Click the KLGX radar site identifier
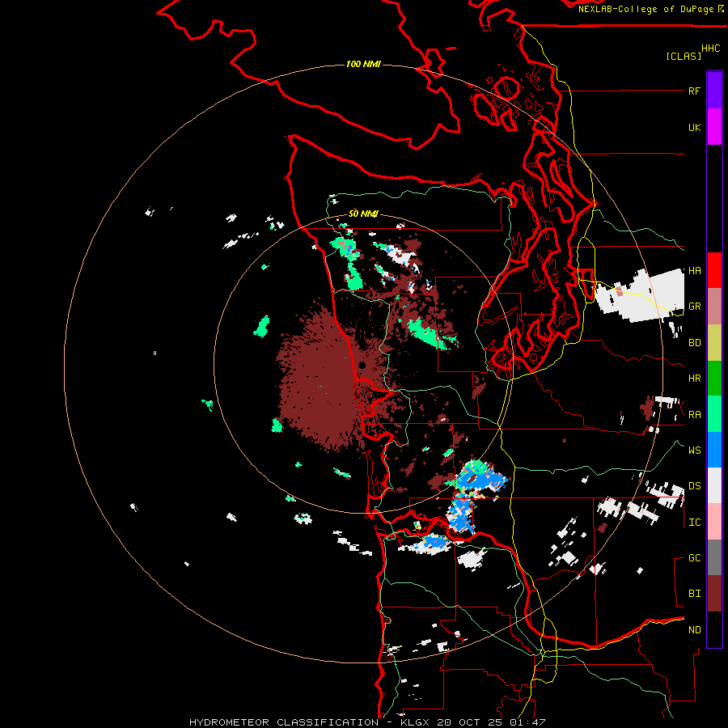 pyautogui.click(x=416, y=722)
